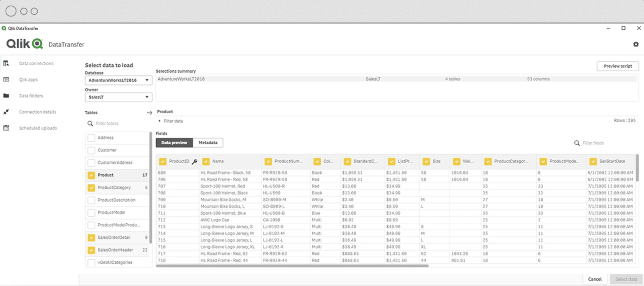
Task: Uncheck the SellStartDate field checkbox
Action: point(593,162)
